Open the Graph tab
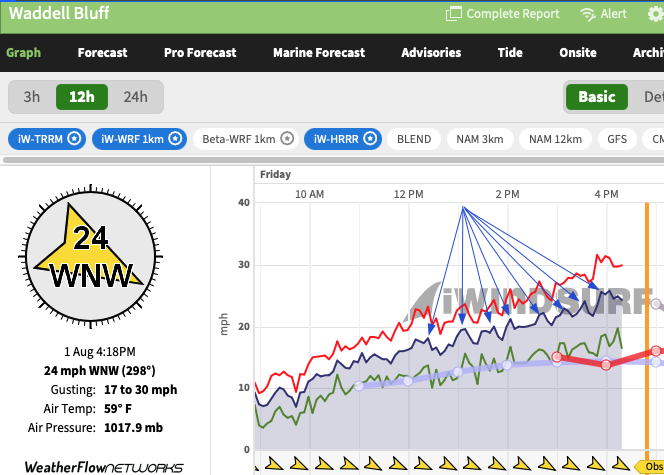This screenshot has height=475, width=664. (x=23, y=52)
